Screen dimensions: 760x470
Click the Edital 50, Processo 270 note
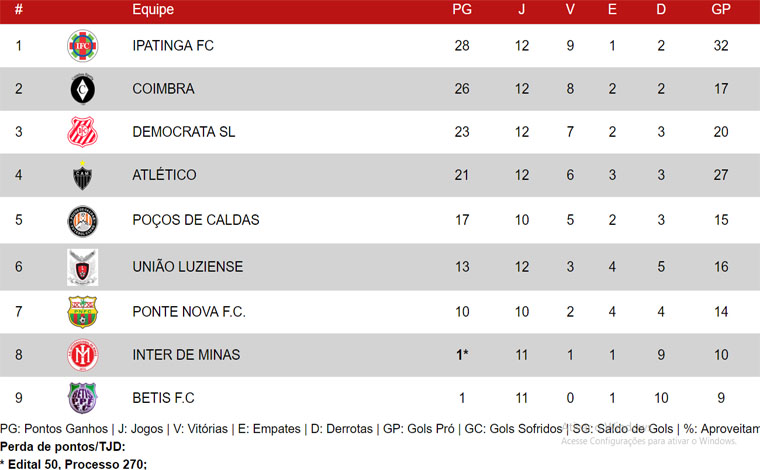(73, 464)
